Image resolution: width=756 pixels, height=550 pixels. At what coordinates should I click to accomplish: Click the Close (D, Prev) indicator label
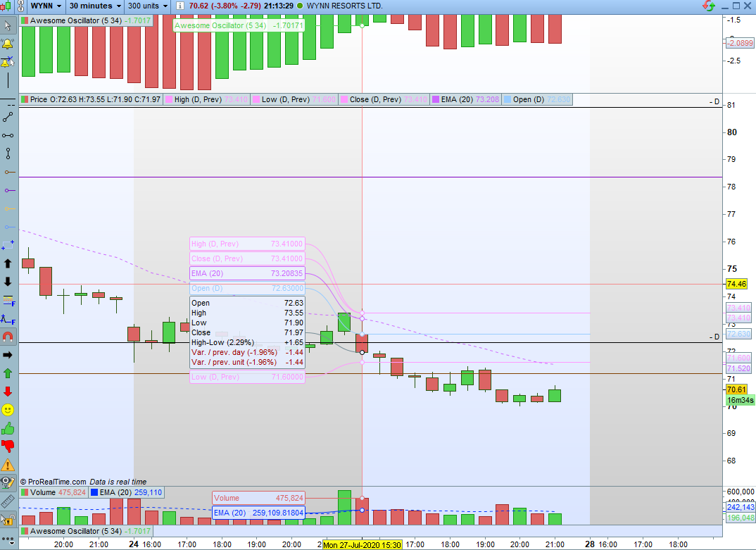point(384,99)
